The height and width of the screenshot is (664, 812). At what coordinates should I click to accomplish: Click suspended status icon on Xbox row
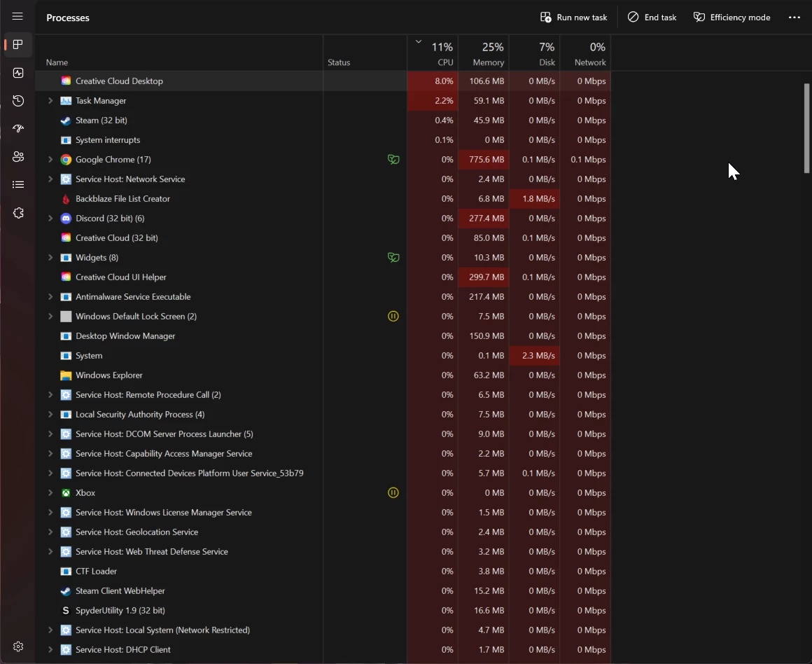(x=393, y=493)
